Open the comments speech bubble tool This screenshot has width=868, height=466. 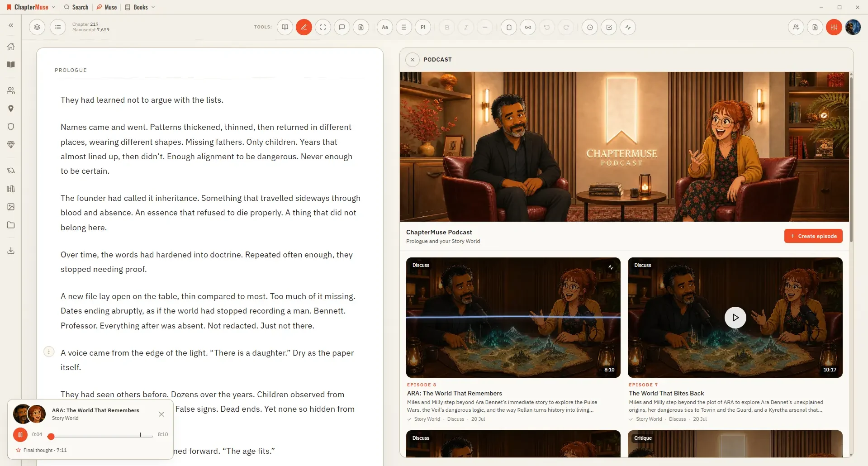coord(342,27)
